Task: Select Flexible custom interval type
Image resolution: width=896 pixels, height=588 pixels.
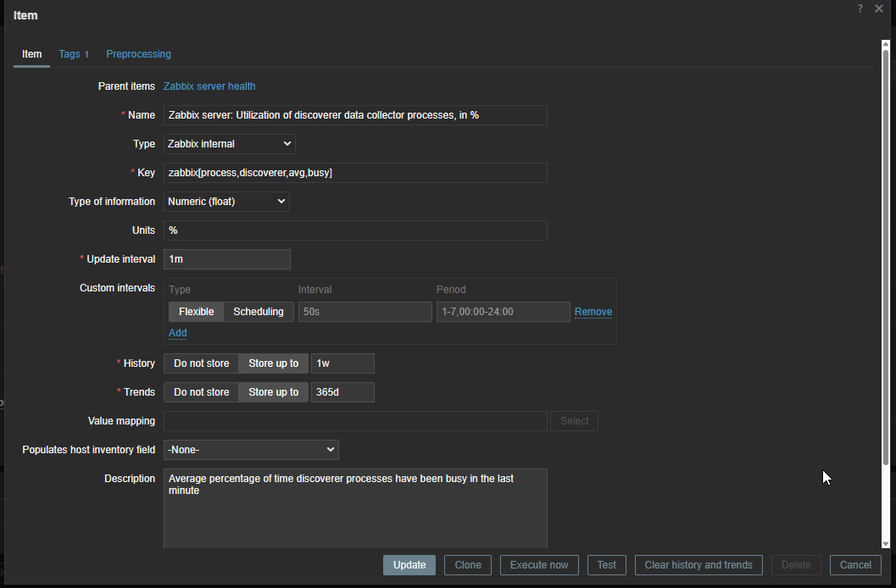Action: (196, 312)
